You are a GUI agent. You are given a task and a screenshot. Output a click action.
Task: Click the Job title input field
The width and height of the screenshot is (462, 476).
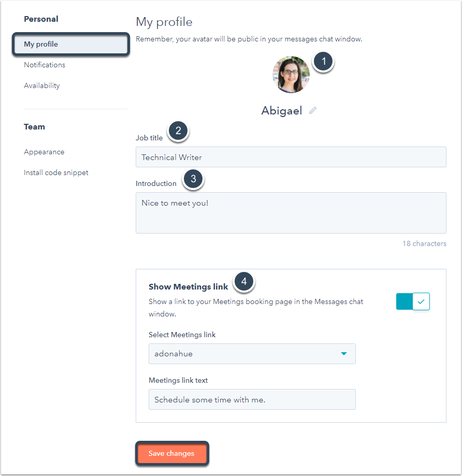tap(291, 157)
